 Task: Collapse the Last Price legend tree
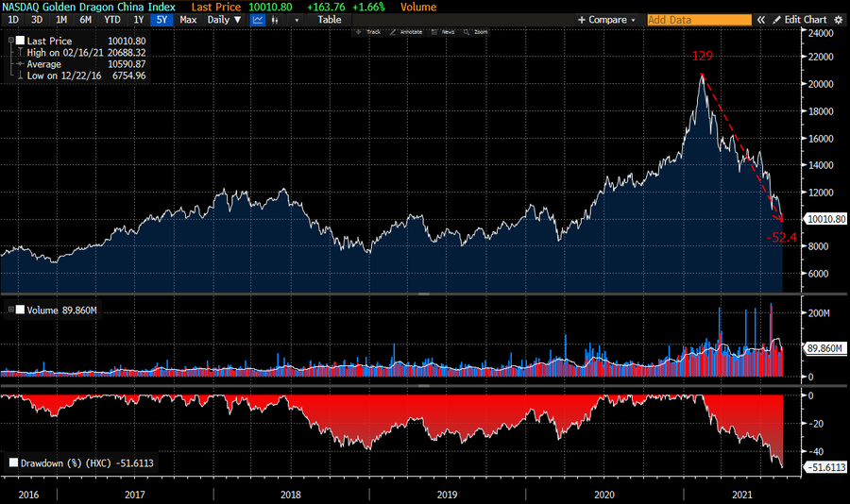[x=10, y=40]
